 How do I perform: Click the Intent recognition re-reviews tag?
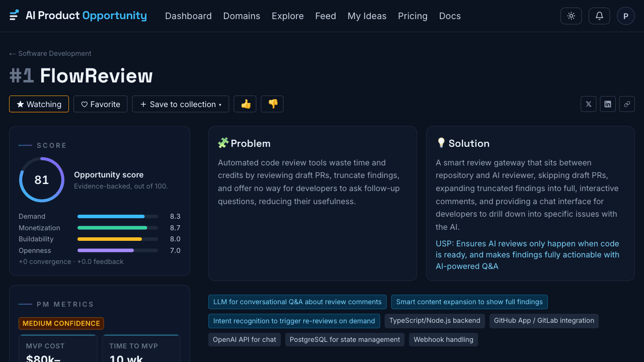point(294,321)
